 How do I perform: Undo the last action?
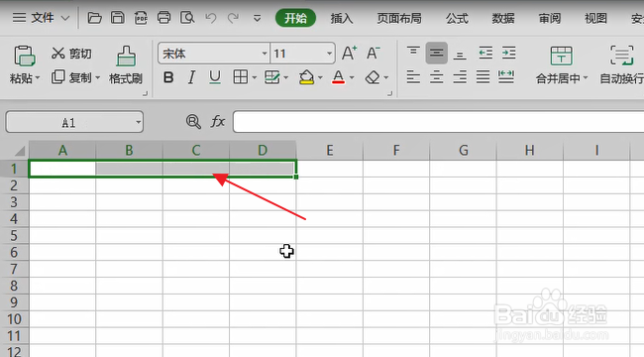[x=211, y=18]
